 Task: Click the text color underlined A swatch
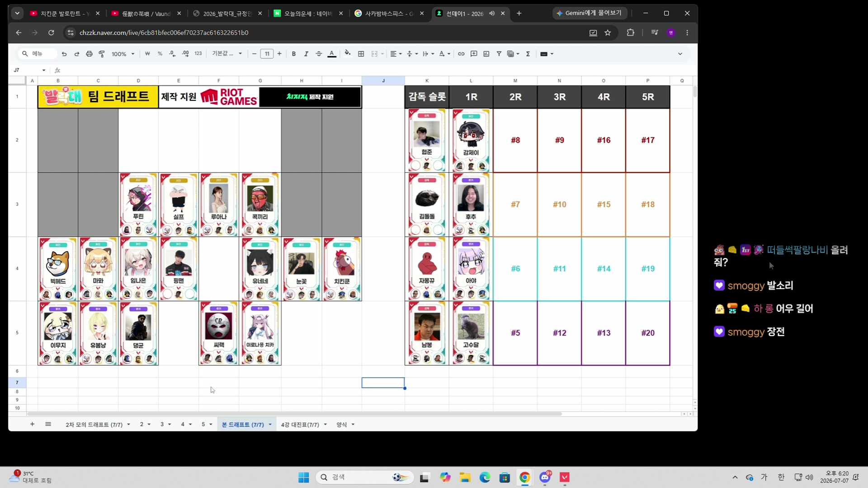(x=332, y=54)
